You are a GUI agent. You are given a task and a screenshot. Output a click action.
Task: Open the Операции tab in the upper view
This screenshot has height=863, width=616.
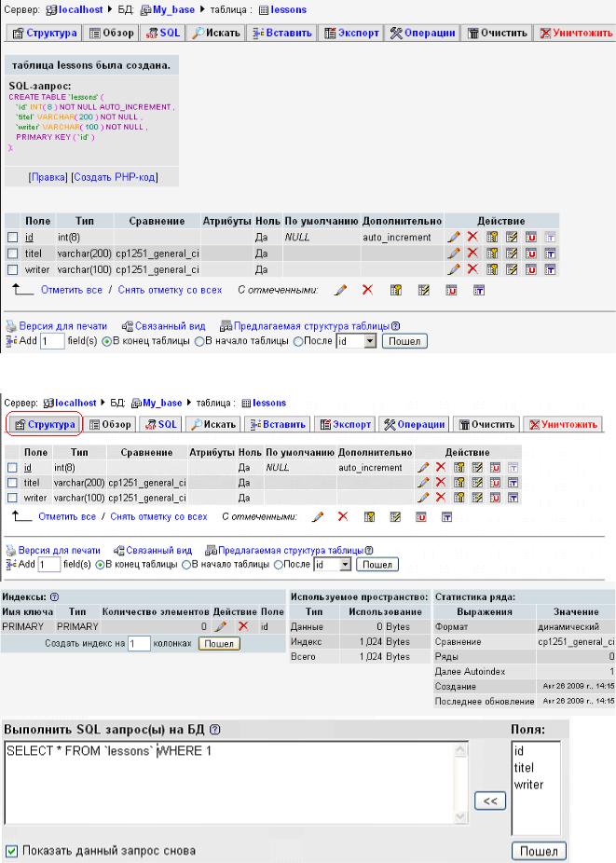coord(422,33)
